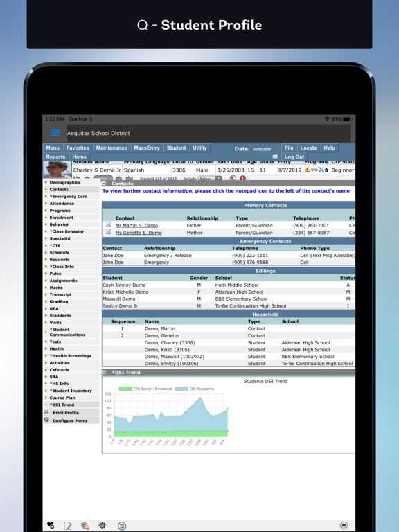Image resolution: width=399 pixels, height=532 pixels.
Task: Click the heart-plus icon in bottom toolbar
Action: tap(51, 526)
